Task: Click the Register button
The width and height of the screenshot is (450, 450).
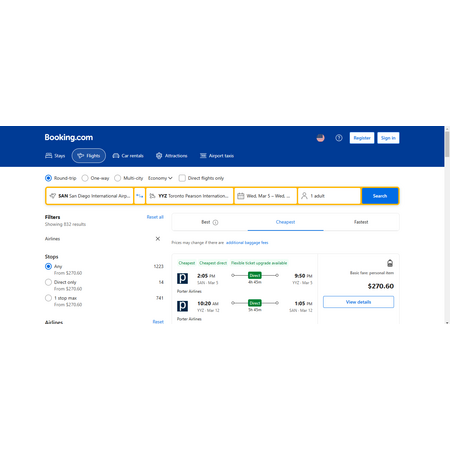Action: click(x=362, y=138)
